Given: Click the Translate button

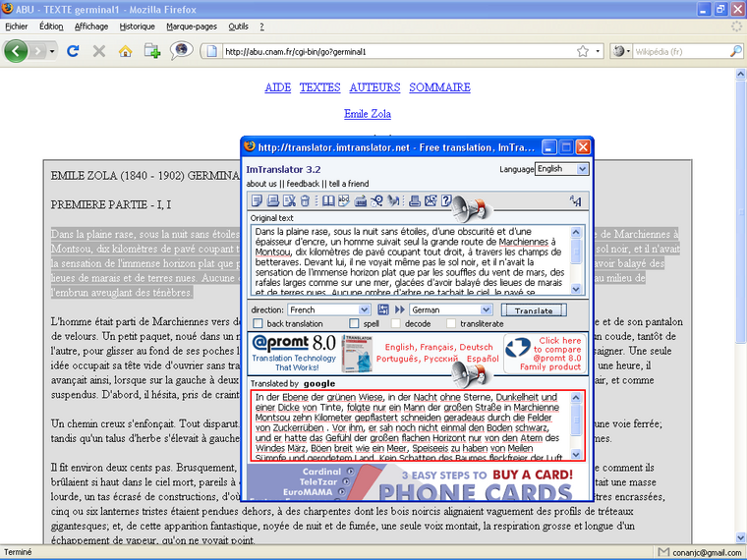Looking at the screenshot, I should point(534,310).
